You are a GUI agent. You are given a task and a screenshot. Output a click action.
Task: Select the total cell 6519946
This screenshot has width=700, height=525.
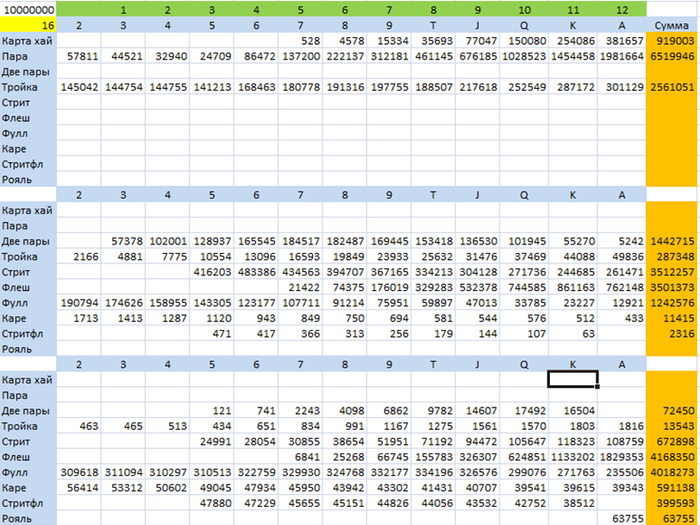[x=671, y=56]
